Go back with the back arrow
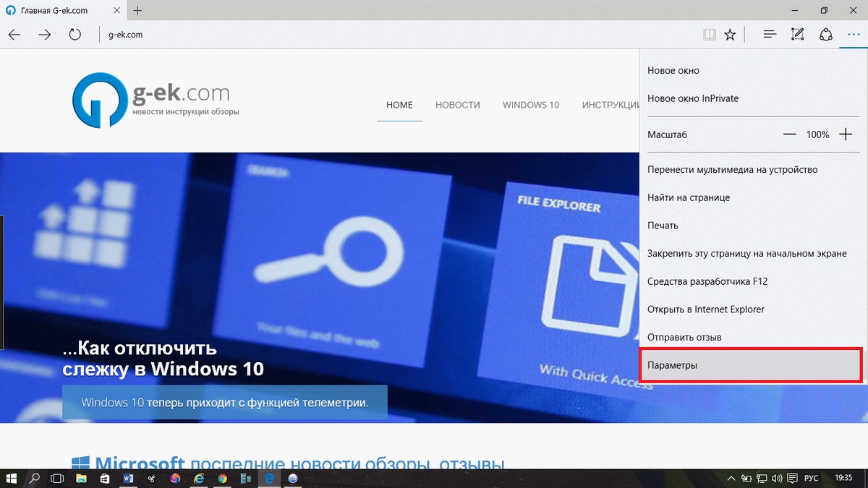Image resolution: width=868 pixels, height=488 pixels. (x=14, y=34)
